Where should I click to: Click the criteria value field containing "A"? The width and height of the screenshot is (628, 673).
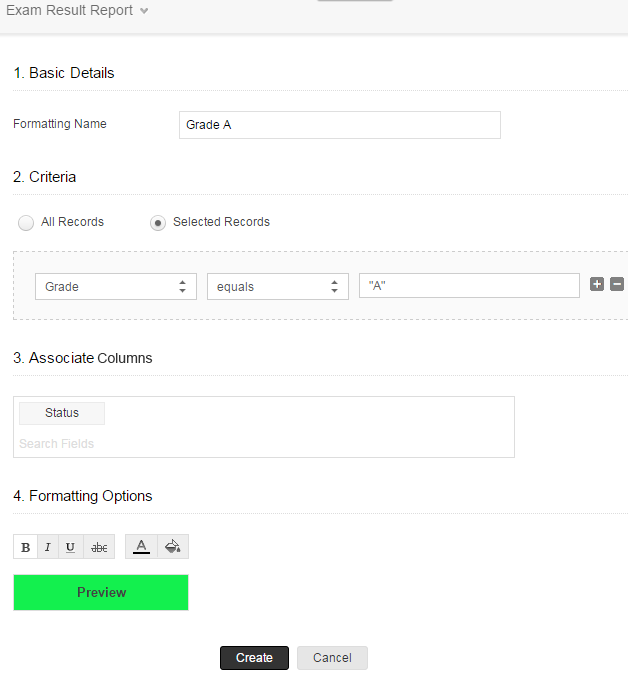point(469,286)
